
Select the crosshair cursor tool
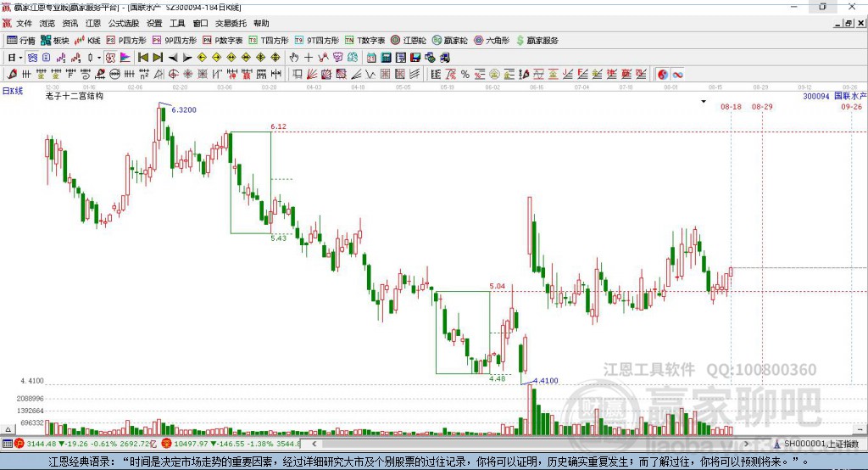[x=309, y=58]
